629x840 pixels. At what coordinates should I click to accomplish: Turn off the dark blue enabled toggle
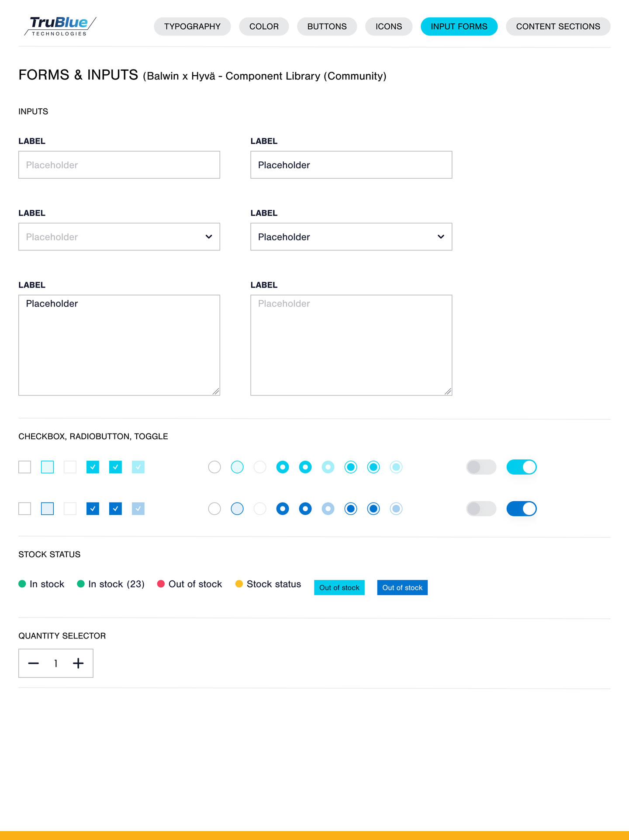(522, 508)
